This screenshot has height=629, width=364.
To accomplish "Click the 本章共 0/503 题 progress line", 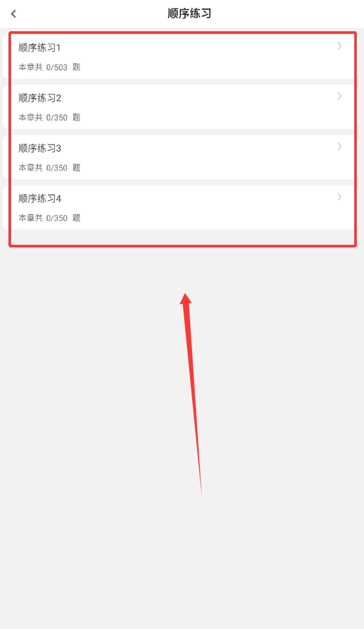I will coord(49,67).
